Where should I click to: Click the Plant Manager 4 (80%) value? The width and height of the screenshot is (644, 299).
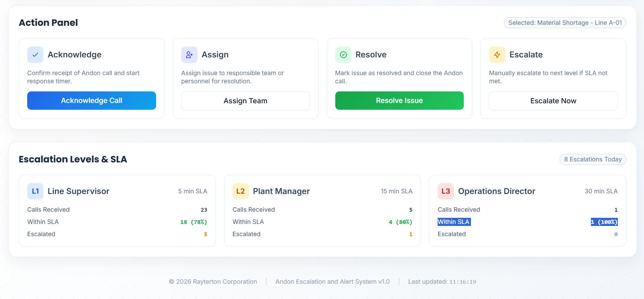click(400, 222)
